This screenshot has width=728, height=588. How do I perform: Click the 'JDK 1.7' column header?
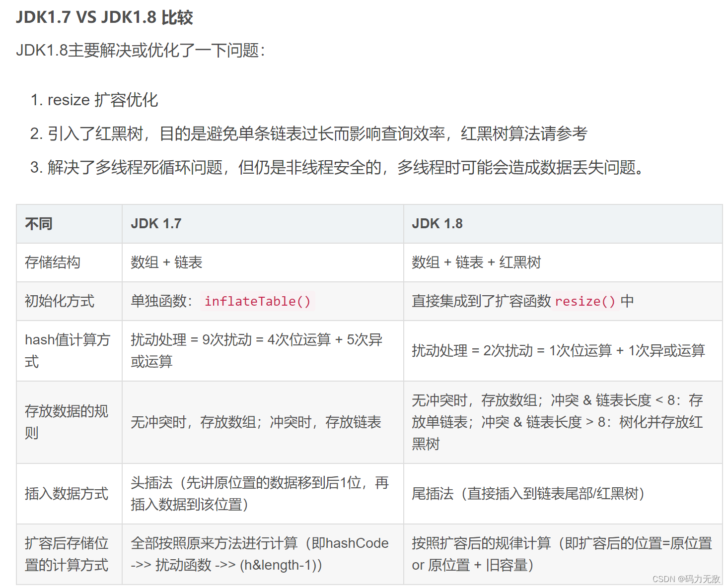263,224
